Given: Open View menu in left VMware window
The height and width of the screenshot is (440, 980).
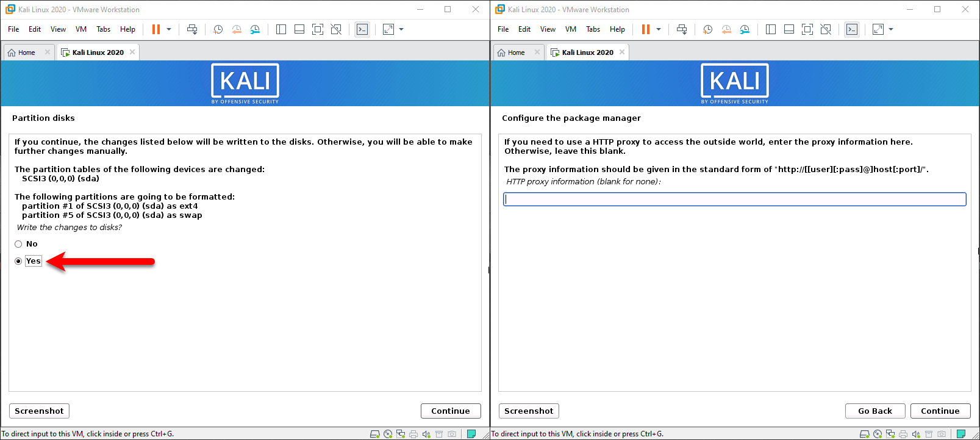Looking at the screenshot, I should click(58, 29).
